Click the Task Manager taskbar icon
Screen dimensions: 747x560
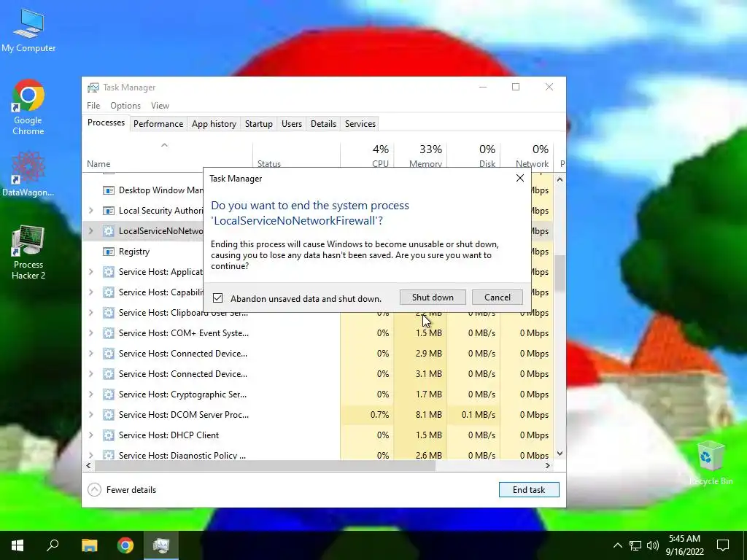[161, 545]
